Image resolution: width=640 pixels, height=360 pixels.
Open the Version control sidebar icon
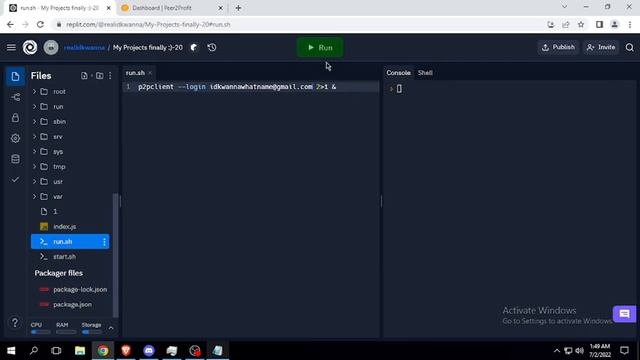point(15,97)
